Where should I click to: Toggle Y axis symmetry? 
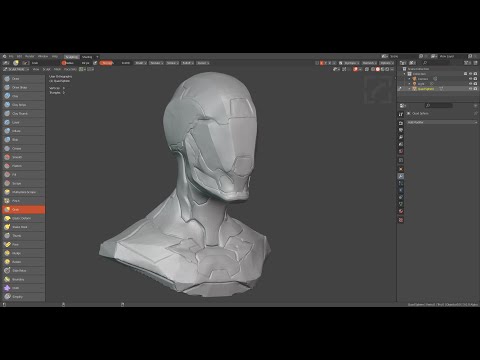tap(326, 63)
